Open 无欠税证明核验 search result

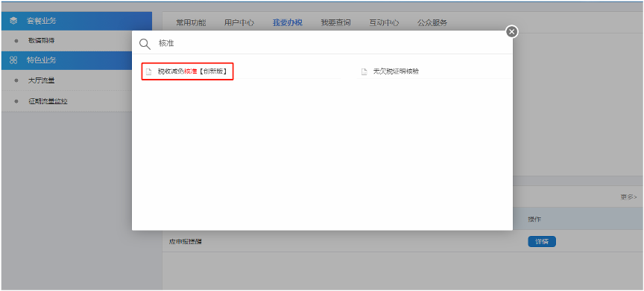click(396, 71)
